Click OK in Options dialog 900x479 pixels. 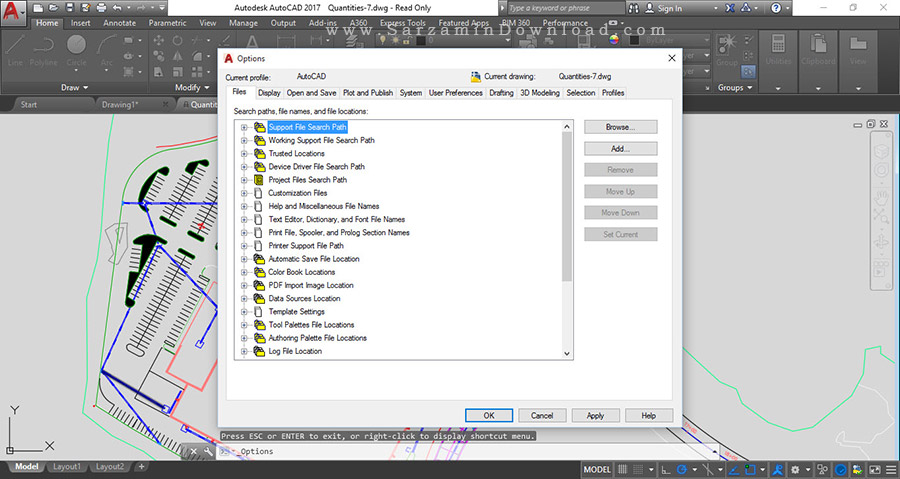[x=489, y=415]
